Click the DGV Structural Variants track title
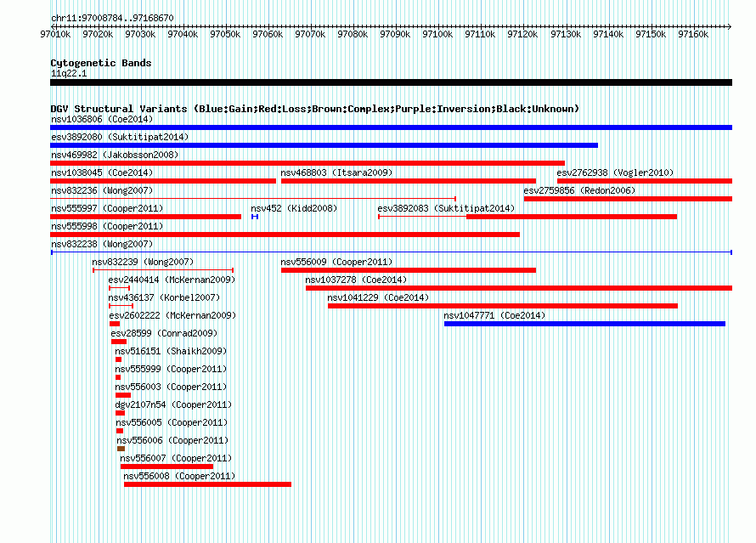 315,109
